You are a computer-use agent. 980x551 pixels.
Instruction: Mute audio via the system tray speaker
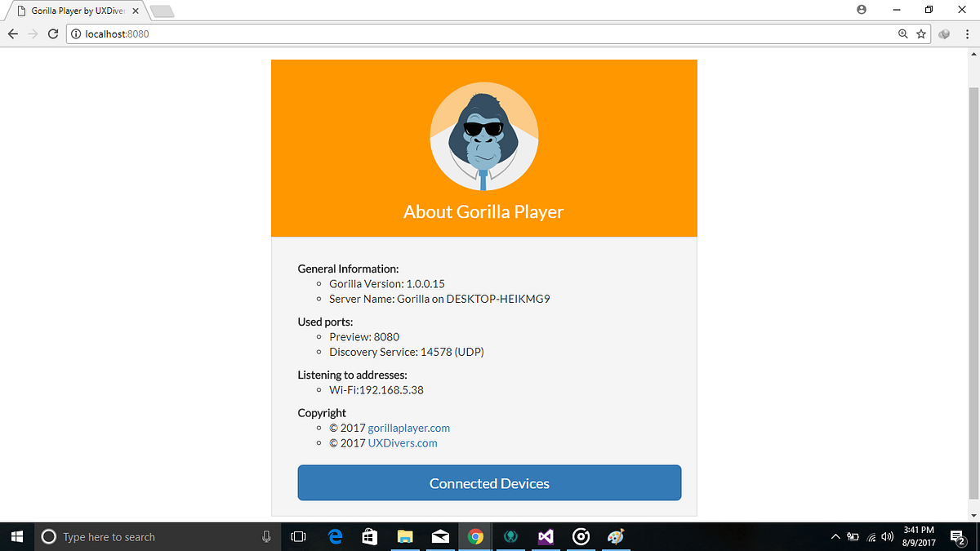pyautogui.click(x=887, y=536)
